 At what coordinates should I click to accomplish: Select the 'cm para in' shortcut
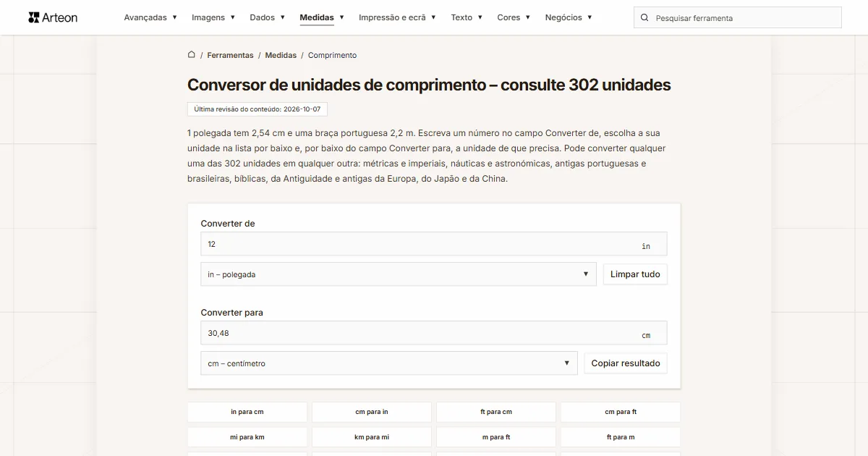372,412
